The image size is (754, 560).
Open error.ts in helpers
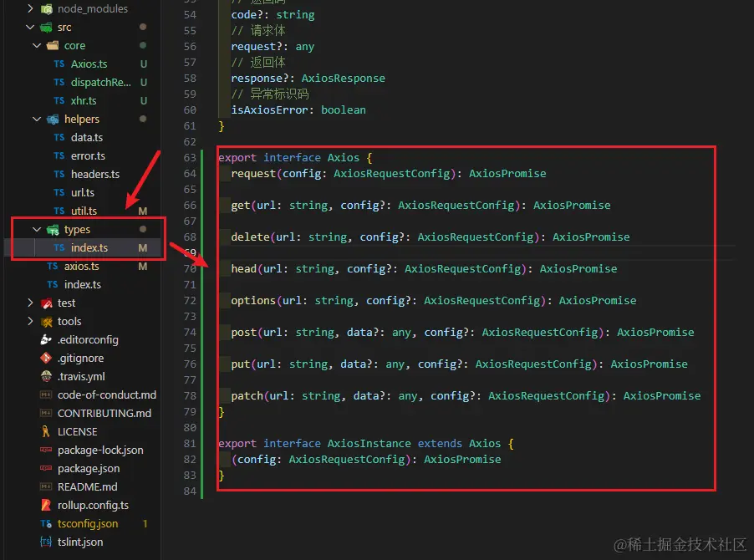[88, 155]
